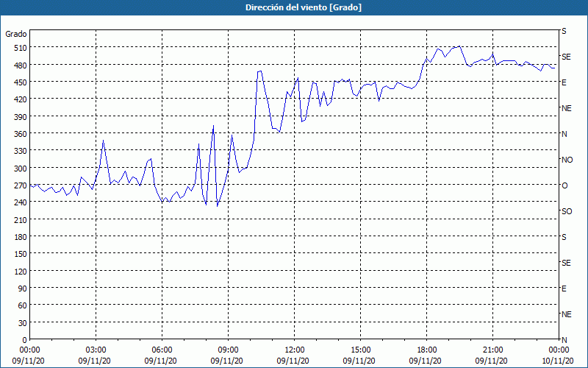Click the 450 degree axis tick label
The width and height of the screenshot is (588, 368).
21,82
